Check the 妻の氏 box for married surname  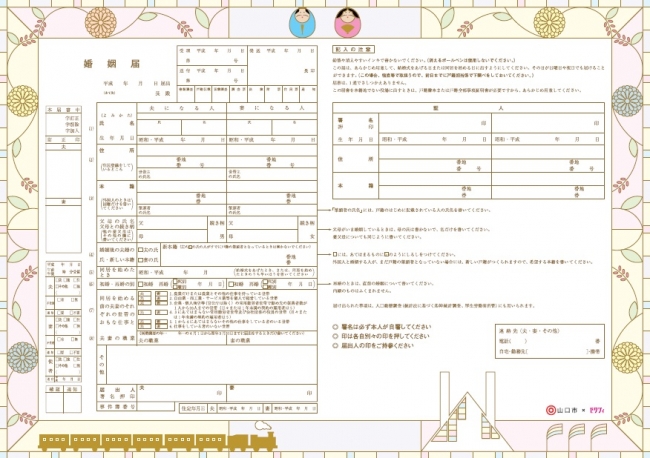point(140,259)
